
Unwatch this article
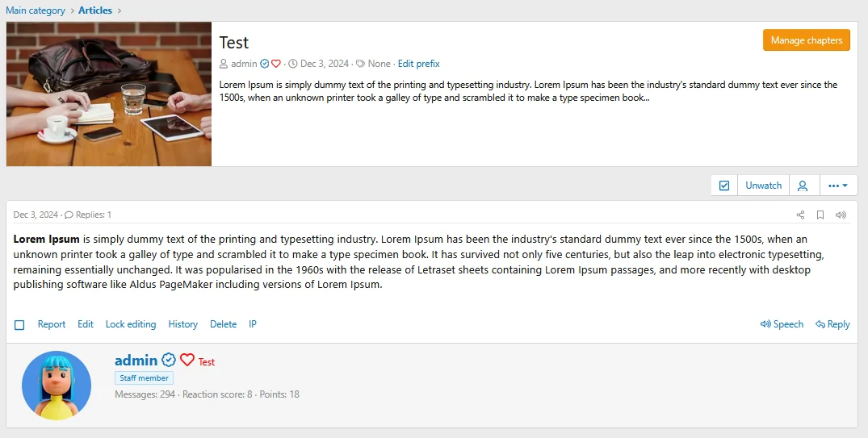[x=763, y=186]
